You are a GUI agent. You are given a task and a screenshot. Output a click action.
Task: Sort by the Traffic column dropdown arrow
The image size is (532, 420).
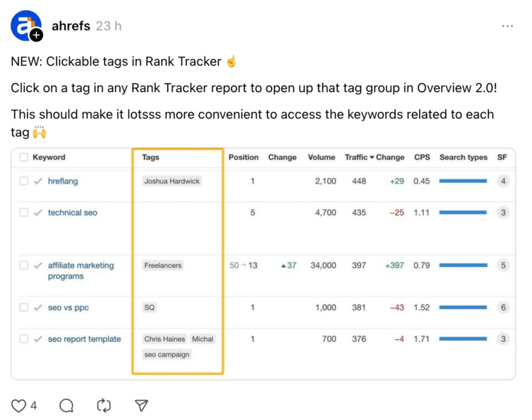tap(371, 158)
